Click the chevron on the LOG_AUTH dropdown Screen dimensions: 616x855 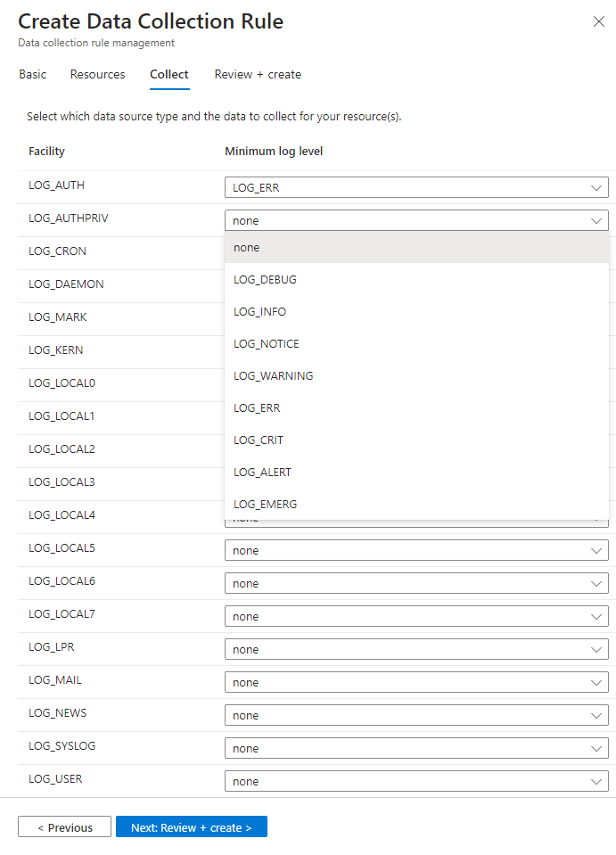pos(597,187)
